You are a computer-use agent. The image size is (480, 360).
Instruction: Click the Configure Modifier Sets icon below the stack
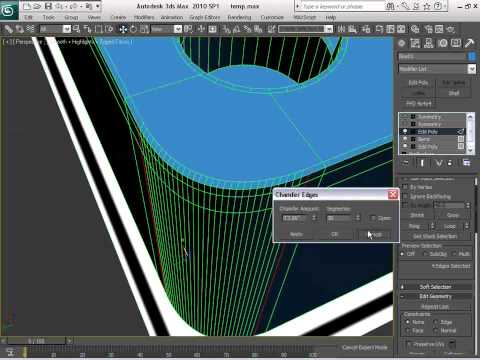coord(466,163)
